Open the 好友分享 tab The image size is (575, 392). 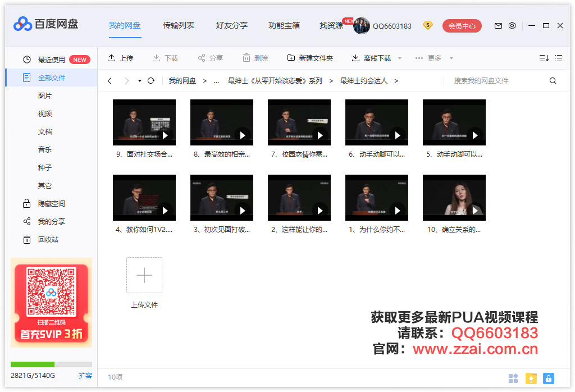click(x=232, y=25)
